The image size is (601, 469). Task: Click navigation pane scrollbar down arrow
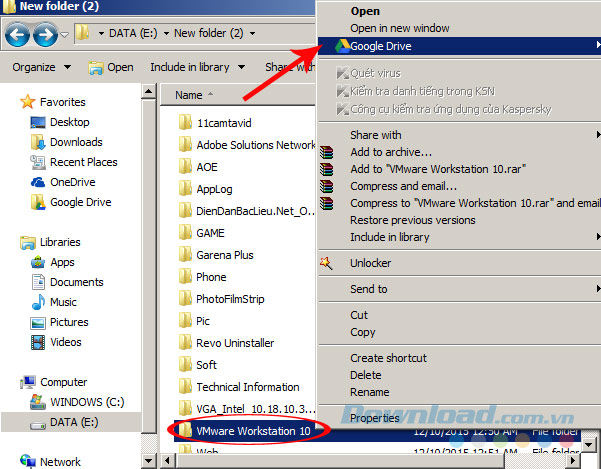pos(148,461)
